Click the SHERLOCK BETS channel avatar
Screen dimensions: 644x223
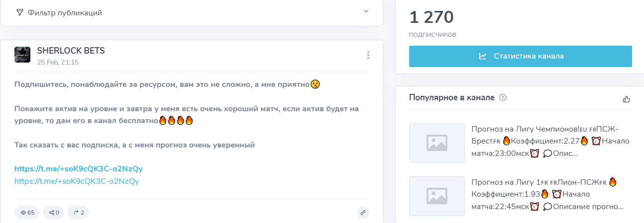(22, 55)
